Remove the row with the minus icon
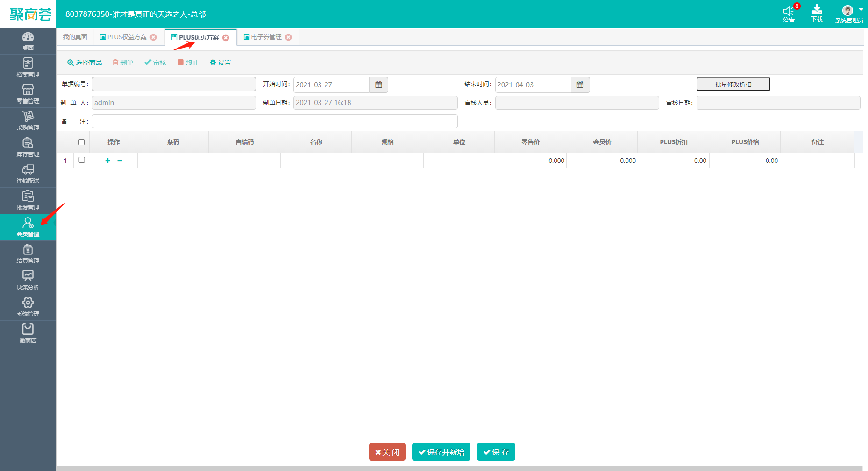The width and height of the screenshot is (868, 471). click(120, 161)
